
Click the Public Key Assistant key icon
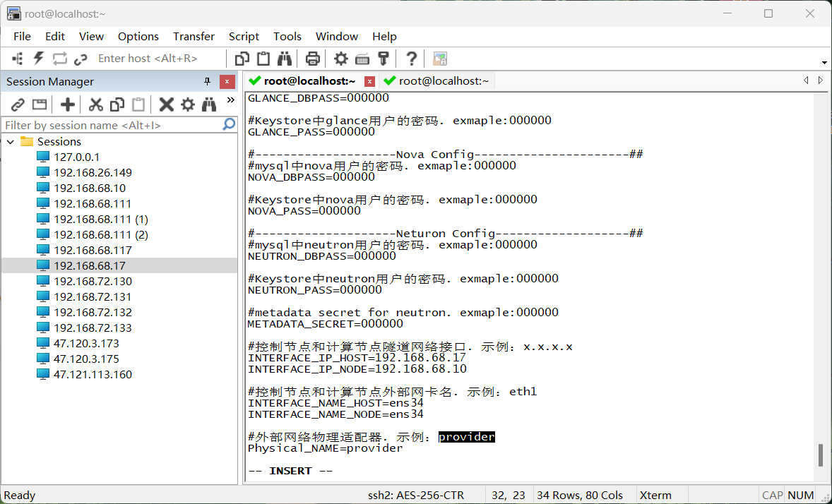(384, 59)
